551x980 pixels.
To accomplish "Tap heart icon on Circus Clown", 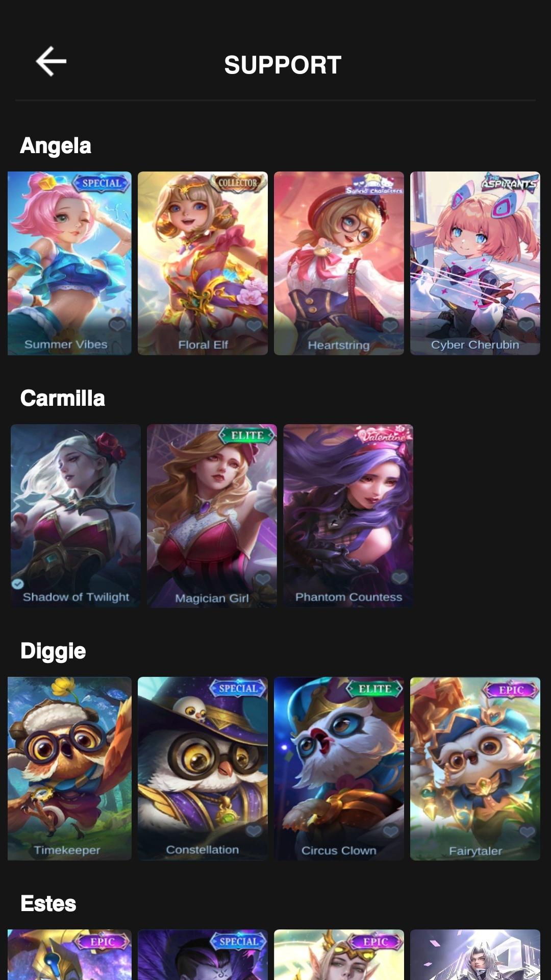I will 390,831.
